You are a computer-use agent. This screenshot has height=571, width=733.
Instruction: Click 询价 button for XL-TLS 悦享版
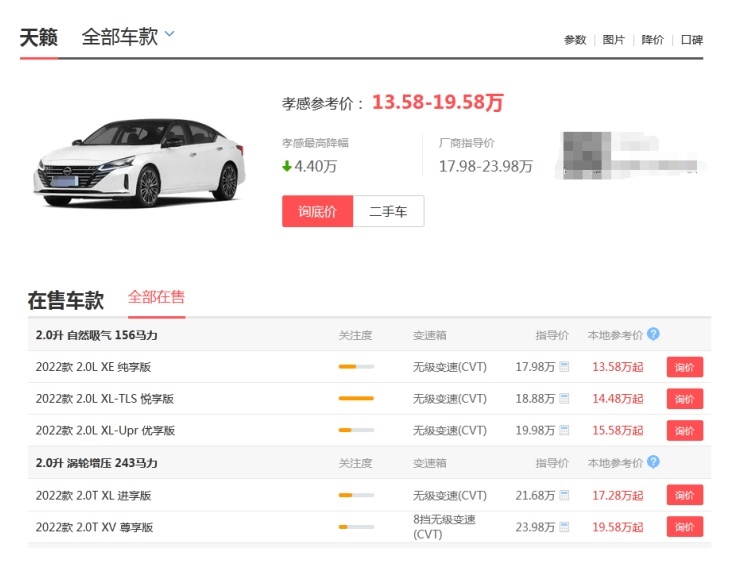685,399
